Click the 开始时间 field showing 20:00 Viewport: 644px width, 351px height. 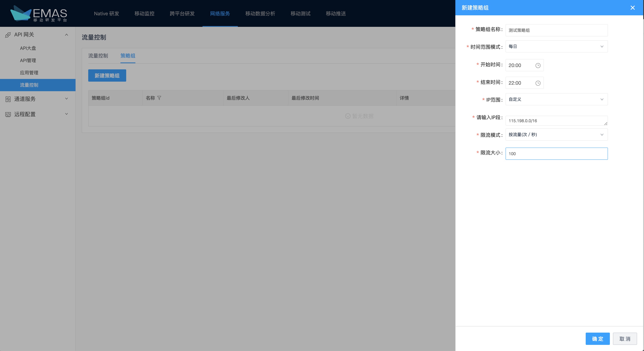(525, 65)
